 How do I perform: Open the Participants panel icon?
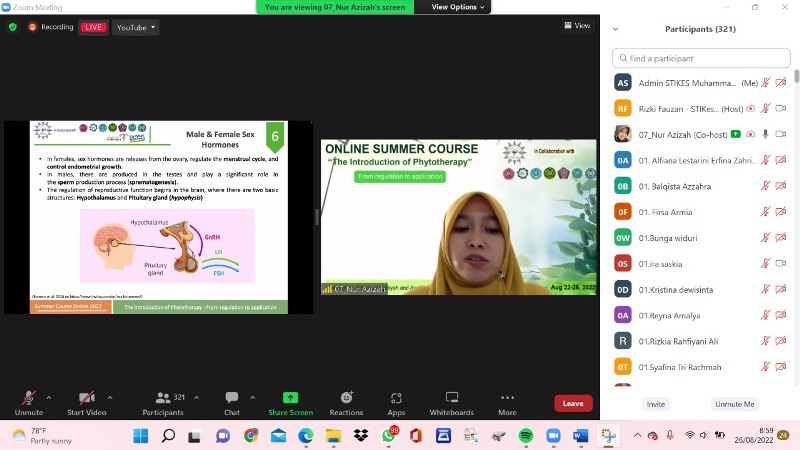[x=155, y=398]
